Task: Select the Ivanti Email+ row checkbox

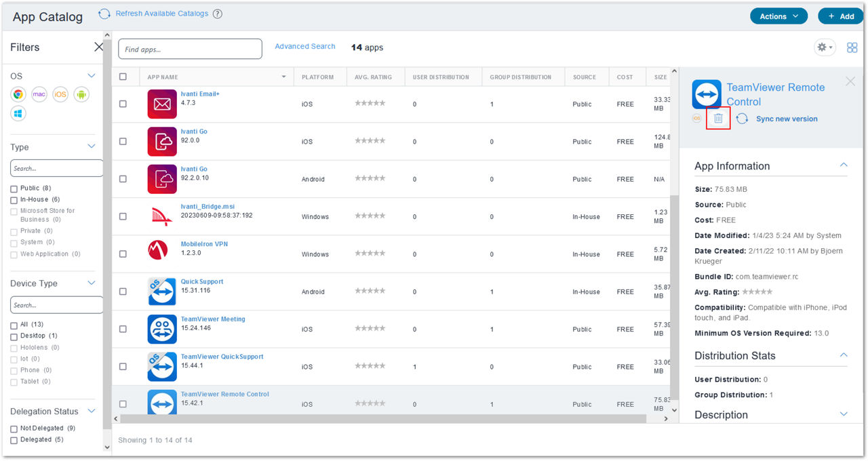Action: pyautogui.click(x=123, y=104)
